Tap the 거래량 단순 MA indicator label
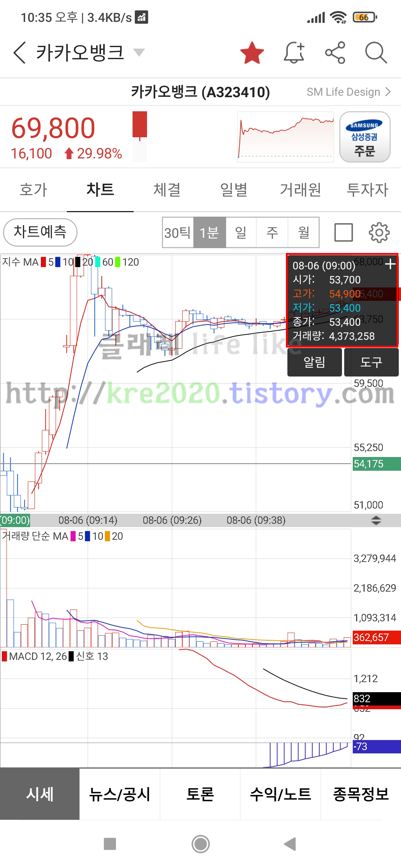The width and height of the screenshot is (401, 868). (35, 536)
